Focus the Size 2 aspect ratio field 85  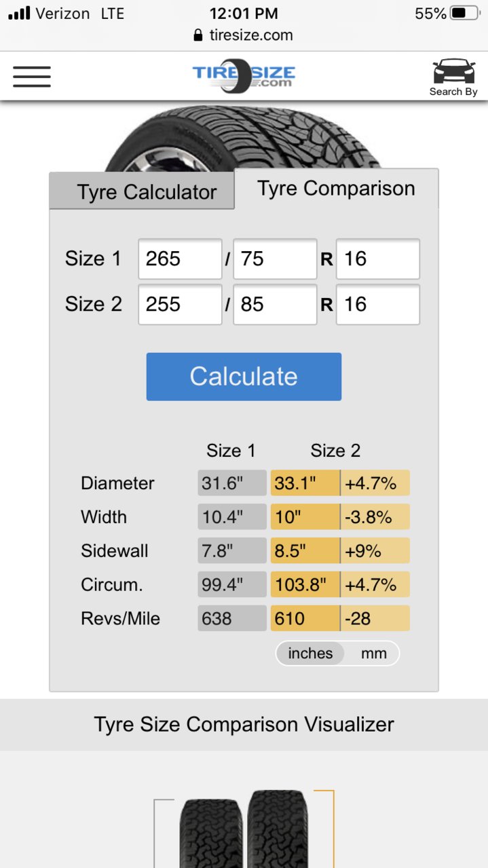tap(275, 304)
